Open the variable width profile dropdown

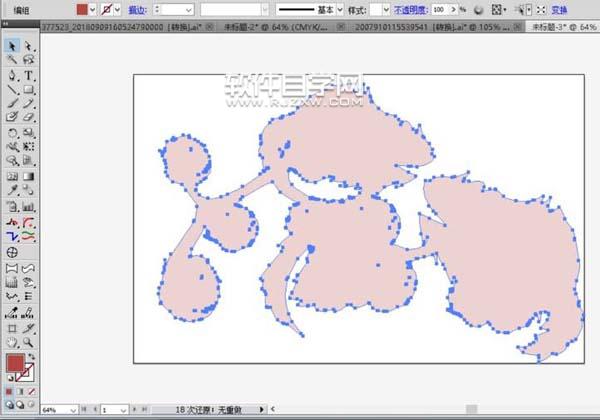coord(265,10)
